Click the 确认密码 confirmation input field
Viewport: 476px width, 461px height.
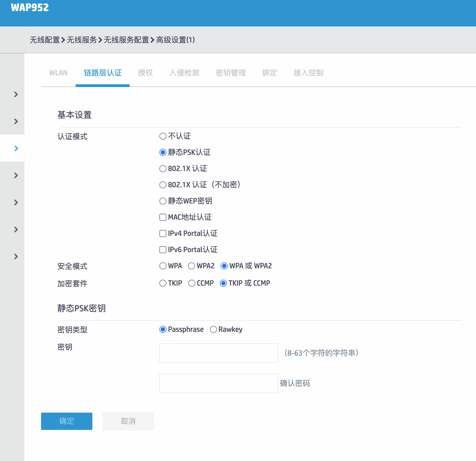pyautogui.click(x=219, y=383)
